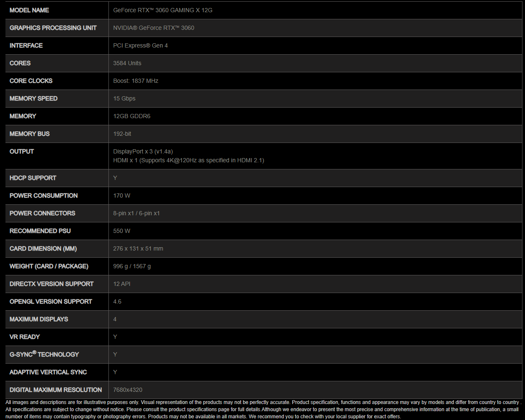Click the HDMI x 1 output line
Viewport: 525px width, 420px height.
[x=188, y=160]
